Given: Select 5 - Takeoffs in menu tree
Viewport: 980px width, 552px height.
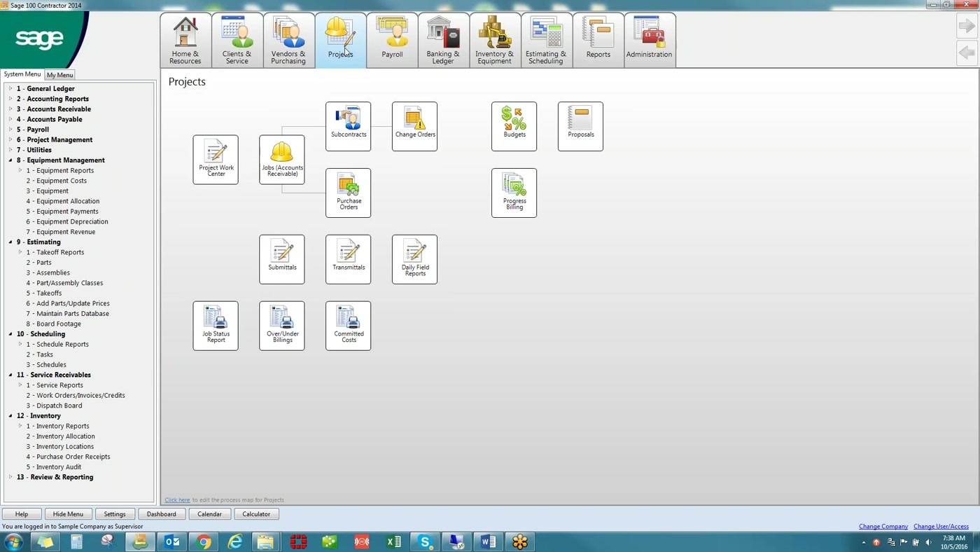Looking at the screenshot, I should click(x=44, y=294).
